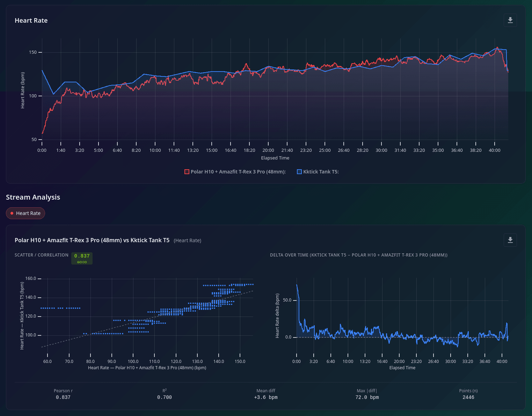Image resolution: width=532 pixels, height=416 pixels.
Task: Click the 50.0 y-axis label on delta chart
Action: point(287,300)
